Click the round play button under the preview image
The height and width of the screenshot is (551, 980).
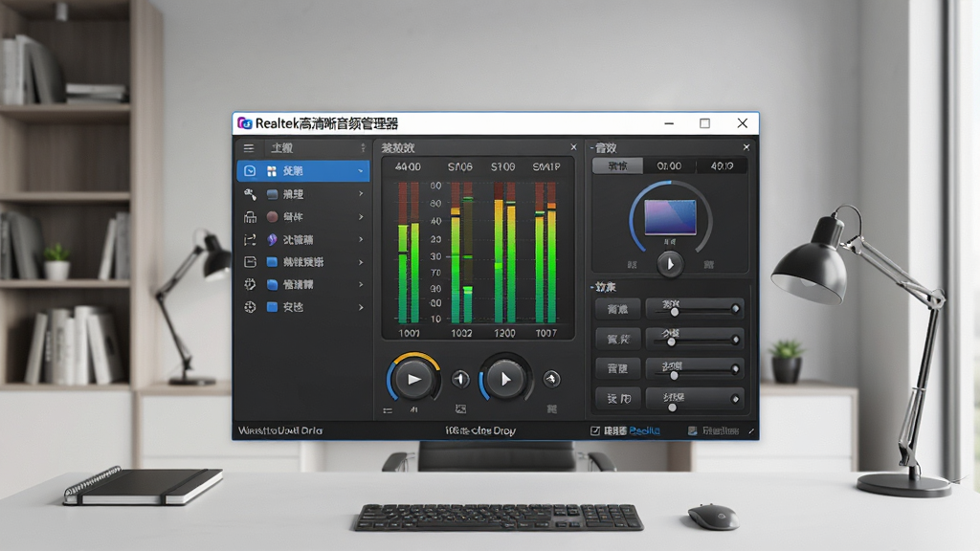point(670,264)
